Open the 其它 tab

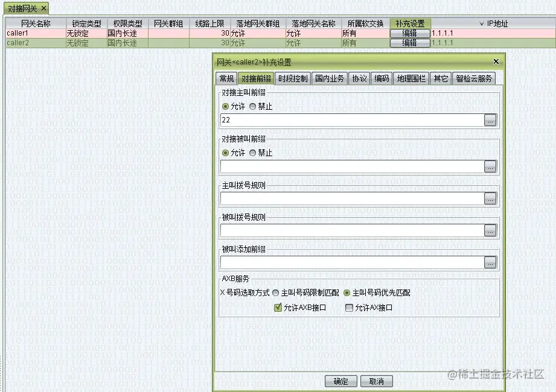pos(441,78)
